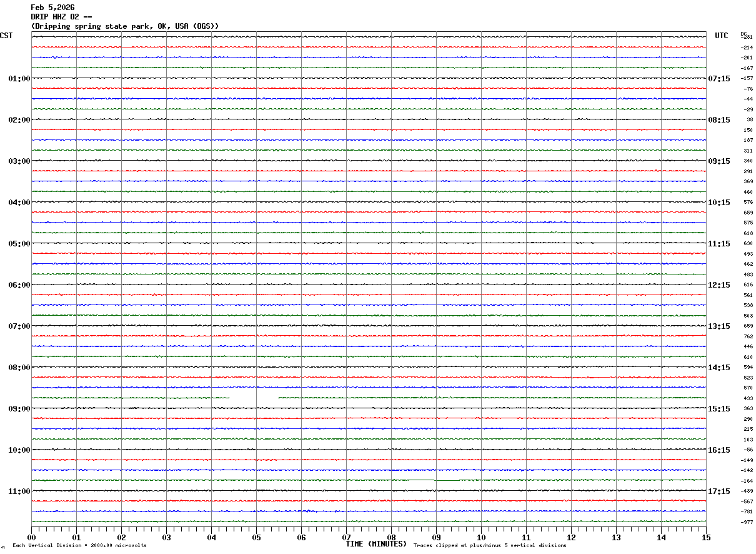Click the 'CST' timezone header

6,36
